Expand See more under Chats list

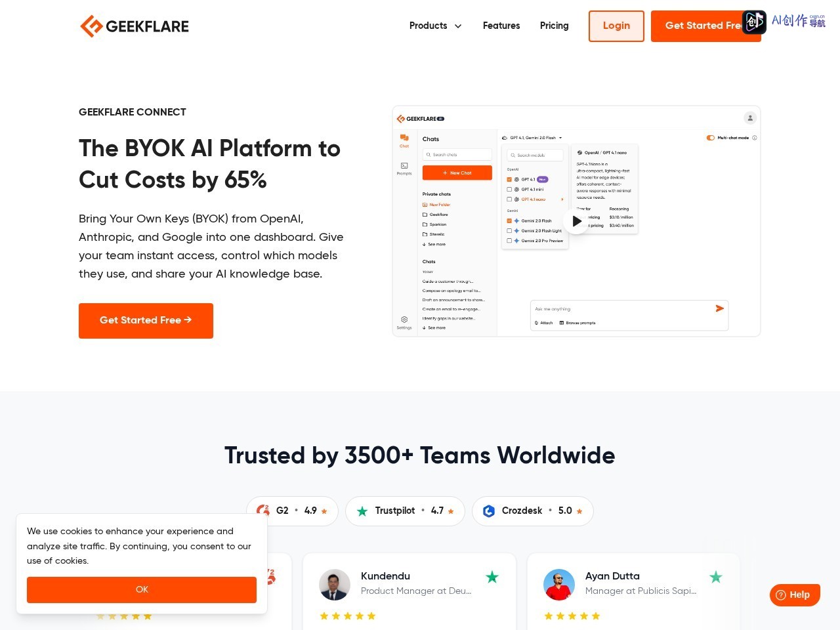click(434, 327)
